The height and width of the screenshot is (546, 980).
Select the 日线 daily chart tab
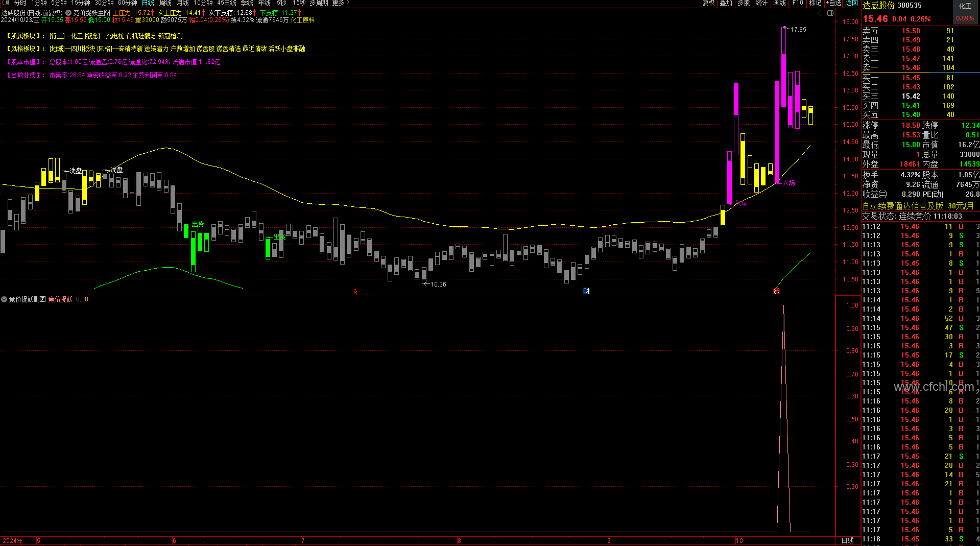pos(148,3)
